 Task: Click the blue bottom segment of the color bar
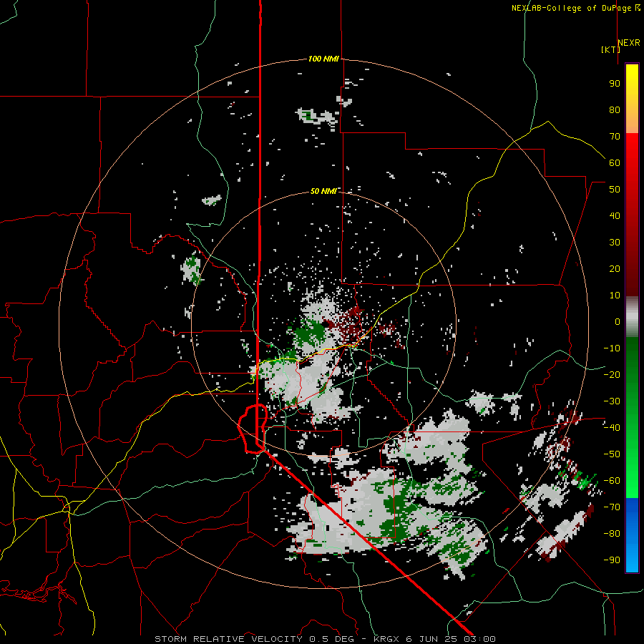[x=632, y=535]
